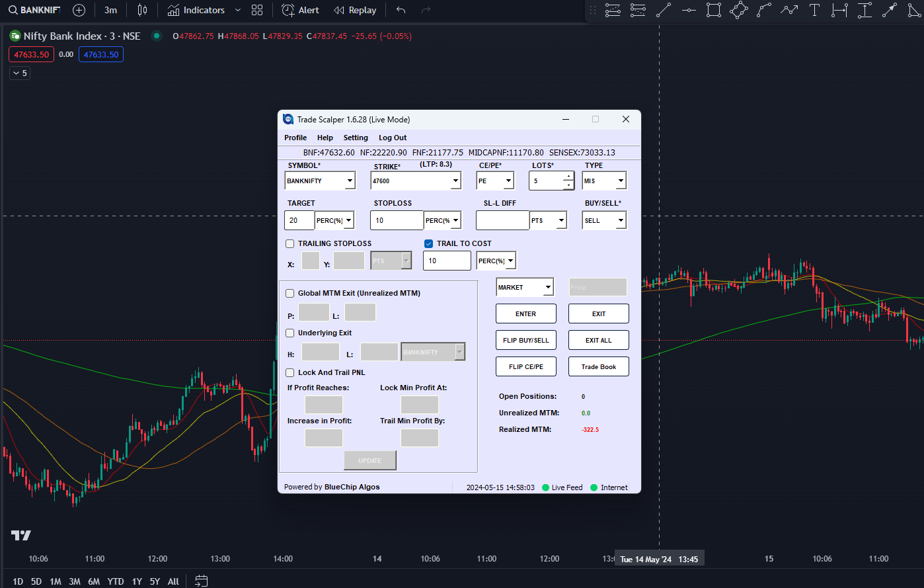The image size is (924, 588).
Task: Open the Profile menu
Action: 295,138
